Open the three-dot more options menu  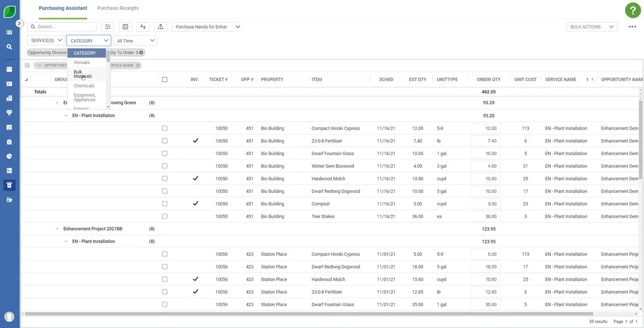632,27
